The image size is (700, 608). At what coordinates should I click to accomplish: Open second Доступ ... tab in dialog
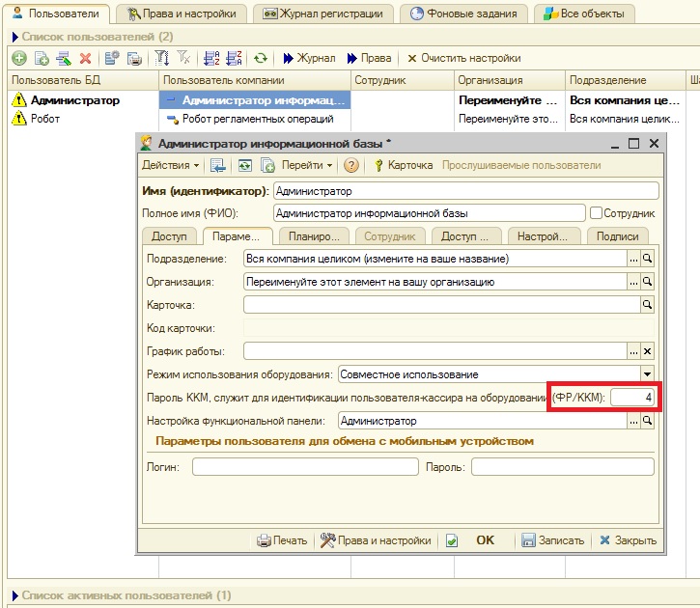(x=464, y=236)
